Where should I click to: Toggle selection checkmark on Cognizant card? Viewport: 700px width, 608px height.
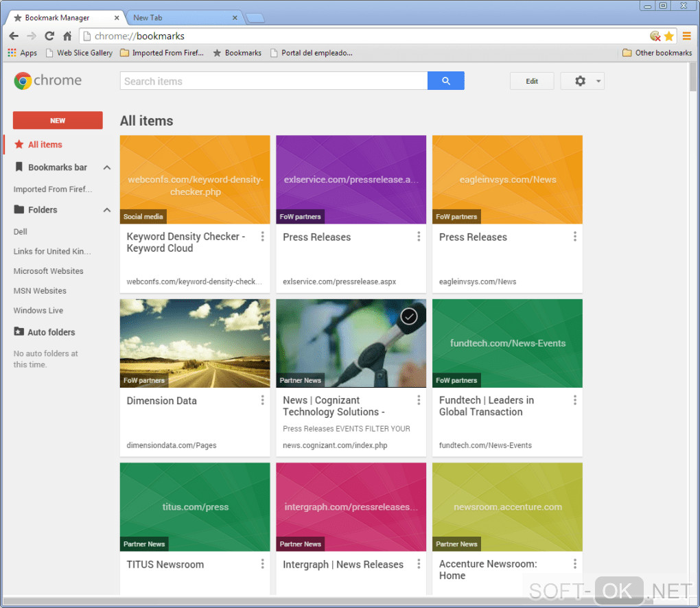(409, 316)
